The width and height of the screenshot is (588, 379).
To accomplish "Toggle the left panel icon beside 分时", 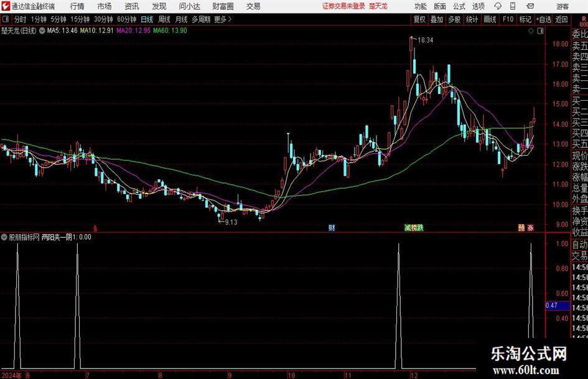I will 6,19.
